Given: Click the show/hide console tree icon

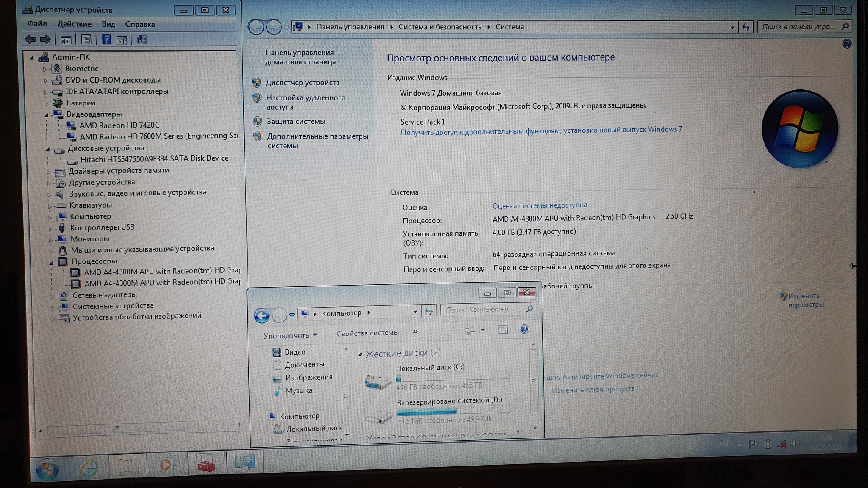Looking at the screenshot, I should (x=66, y=40).
